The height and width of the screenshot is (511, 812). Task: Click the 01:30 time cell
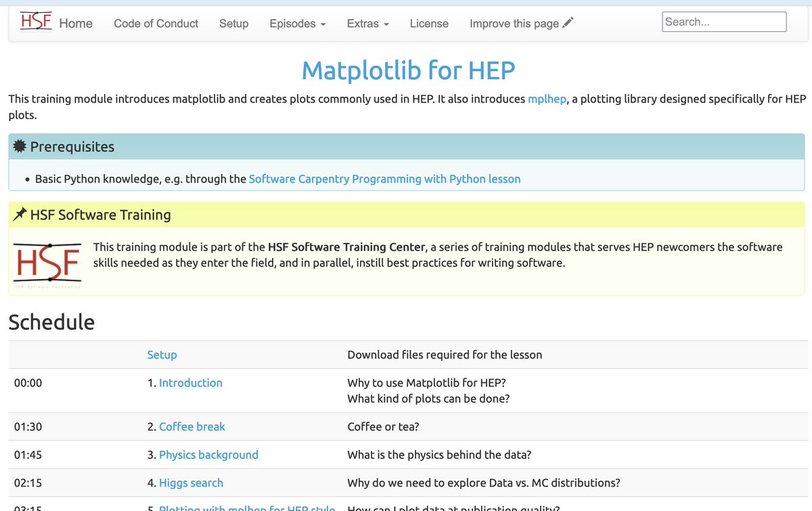point(28,427)
